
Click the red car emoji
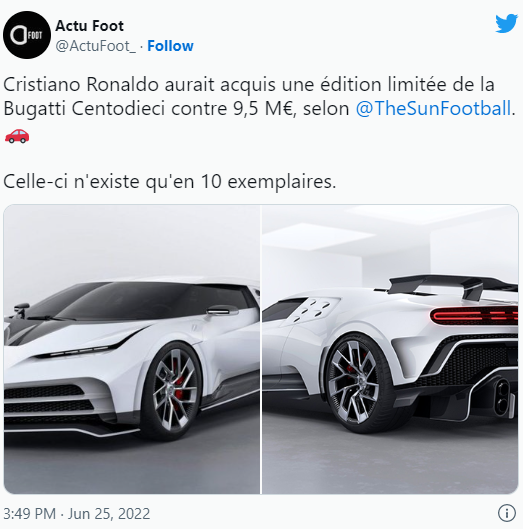click(17, 136)
